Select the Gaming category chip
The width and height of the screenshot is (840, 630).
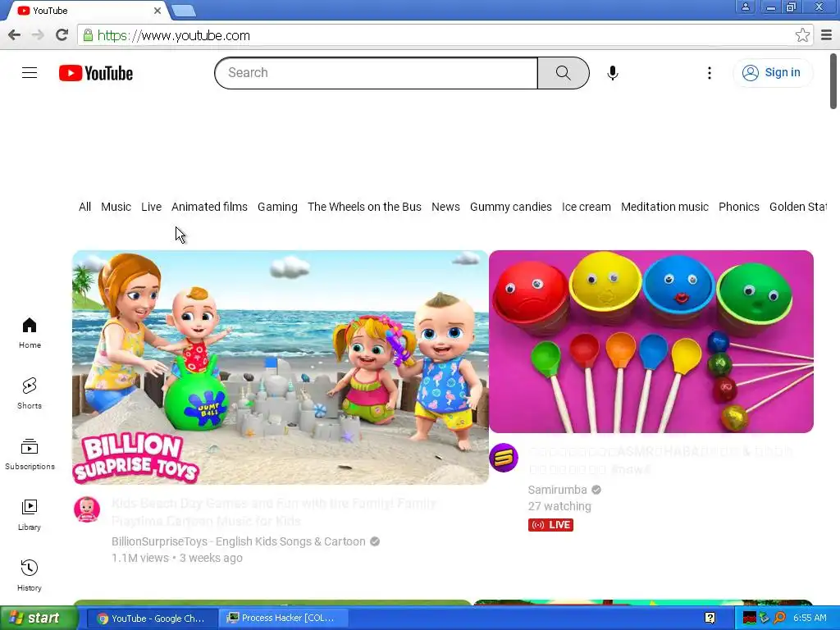pyautogui.click(x=277, y=207)
